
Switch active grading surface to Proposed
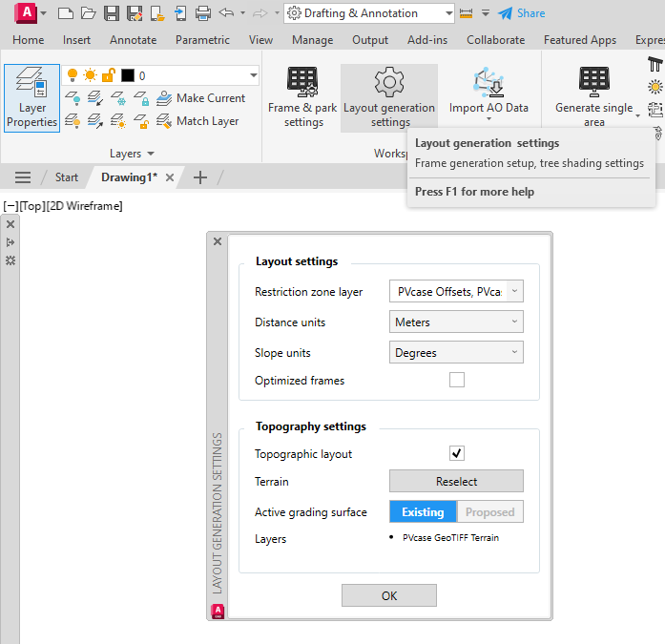click(489, 512)
